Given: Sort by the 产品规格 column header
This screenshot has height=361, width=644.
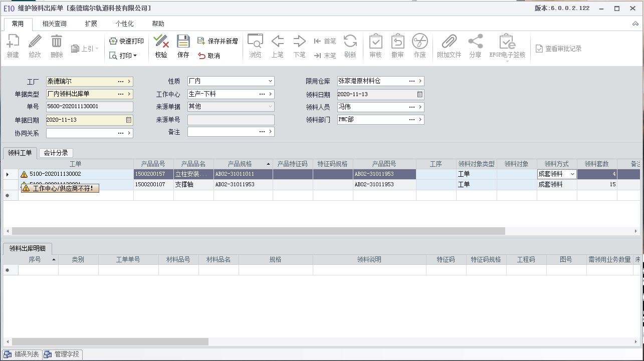Looking at the screenshot, I should click(x=244, y=164).
